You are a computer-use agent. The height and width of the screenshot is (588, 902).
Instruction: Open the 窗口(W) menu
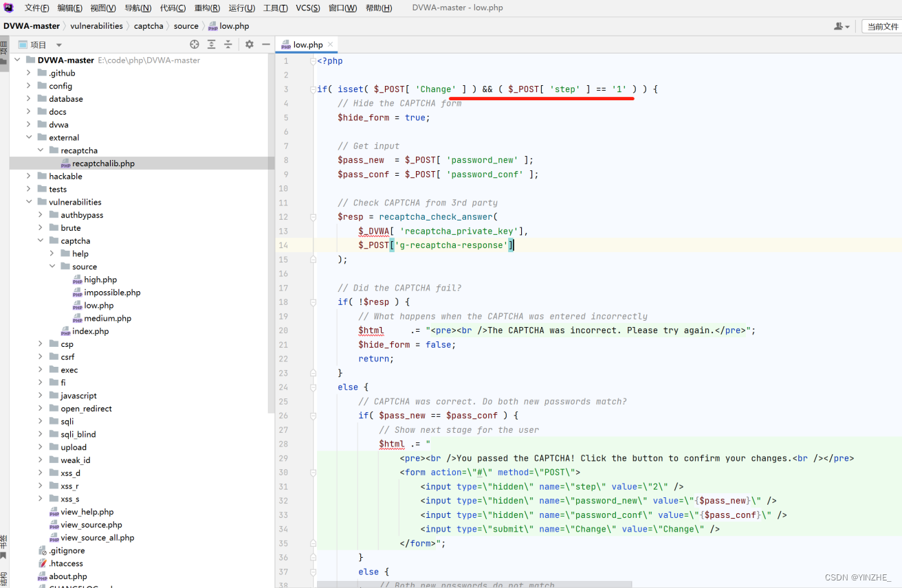coord(342,8)
